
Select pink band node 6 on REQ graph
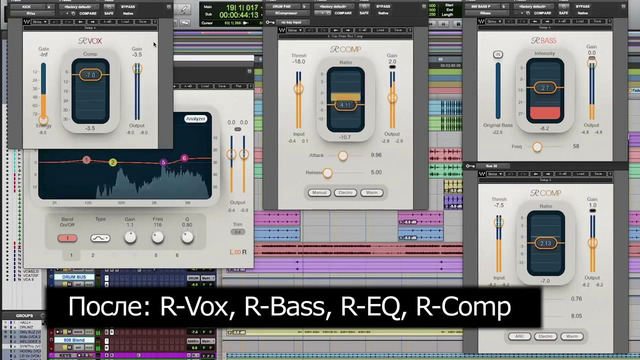tap(184, 158)
